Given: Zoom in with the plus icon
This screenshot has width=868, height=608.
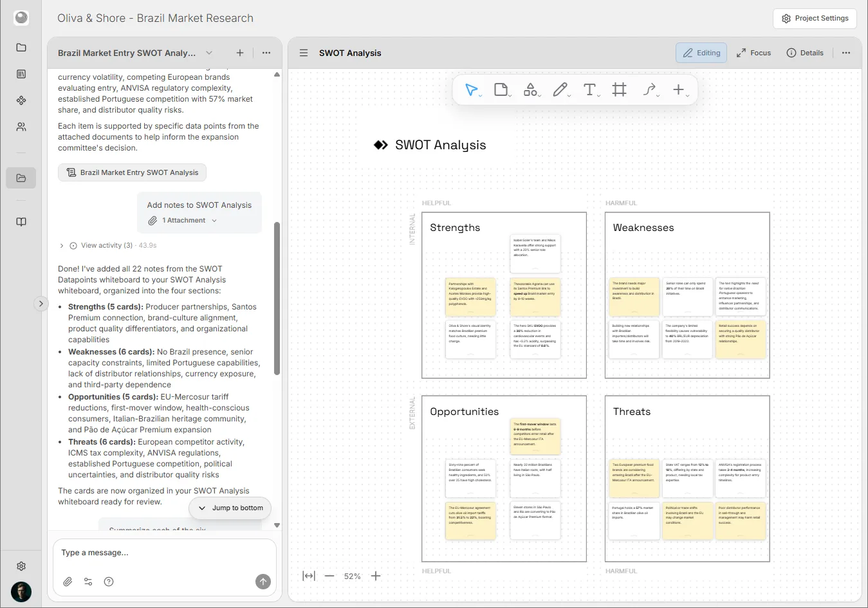Looking at the screenshot, I should pos(376,576).
